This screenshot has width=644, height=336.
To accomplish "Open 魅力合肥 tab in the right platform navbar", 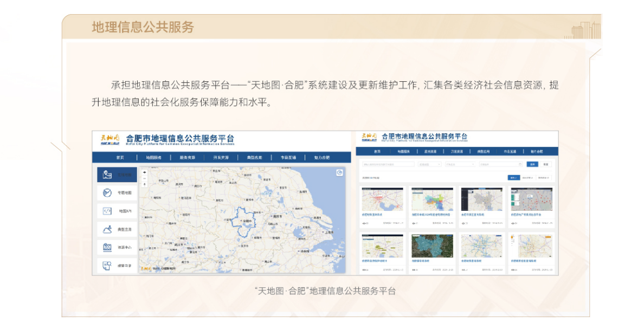I will click(537, 151).
